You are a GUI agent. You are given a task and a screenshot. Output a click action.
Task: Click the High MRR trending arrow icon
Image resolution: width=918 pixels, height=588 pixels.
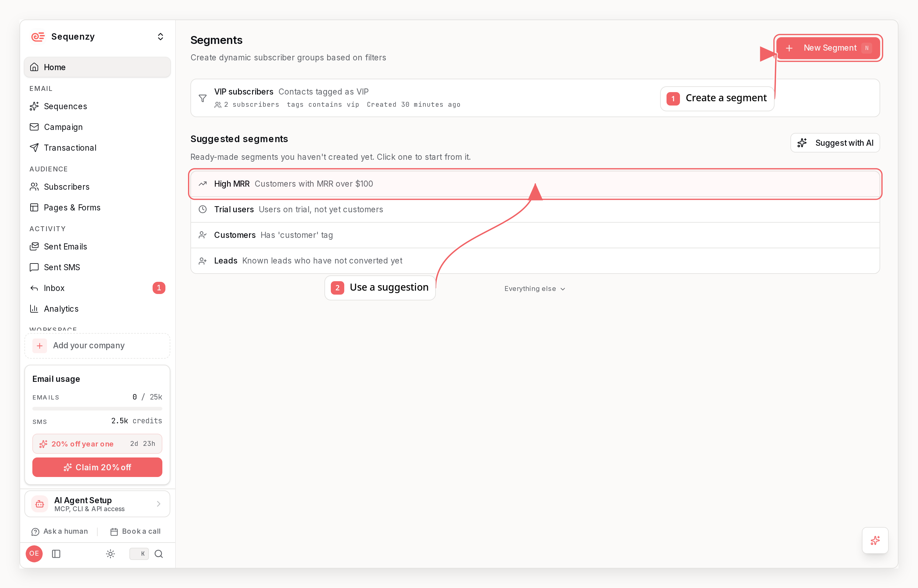[x=203, y=184]
